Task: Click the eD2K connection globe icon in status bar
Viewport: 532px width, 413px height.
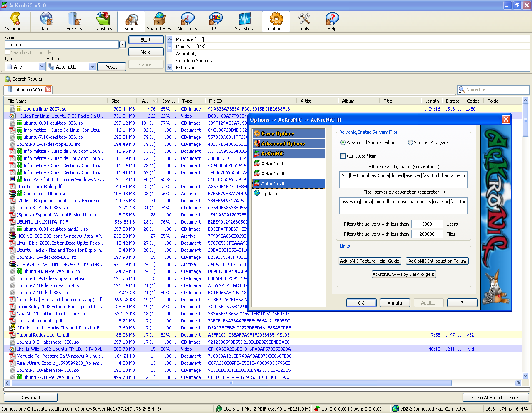Action: coord(396,409)
